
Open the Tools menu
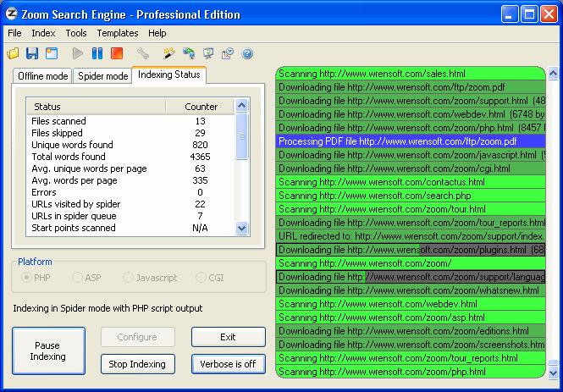[76, 33]
